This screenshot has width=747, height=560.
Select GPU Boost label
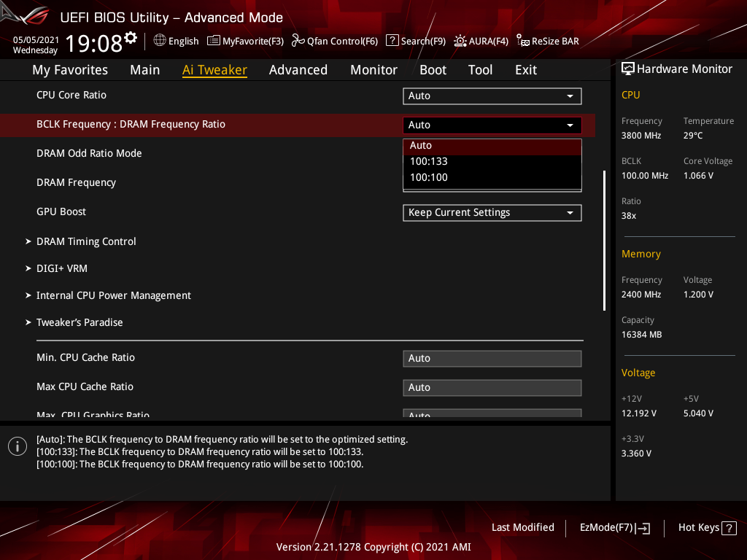pos(61,212)
